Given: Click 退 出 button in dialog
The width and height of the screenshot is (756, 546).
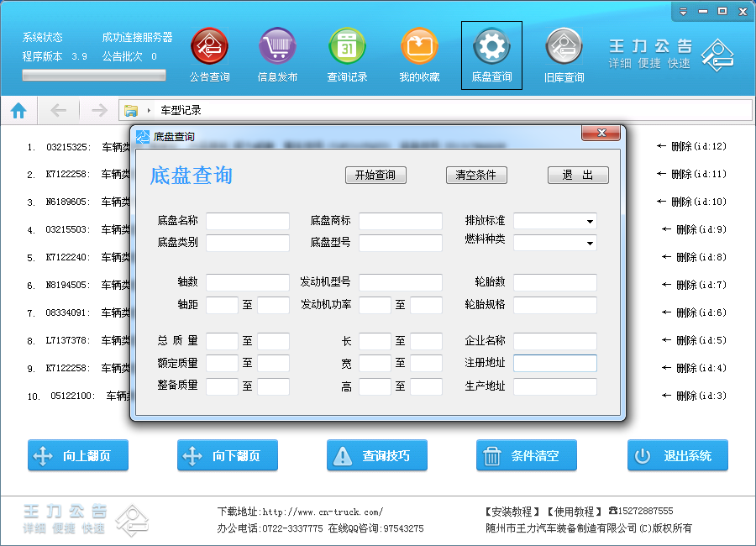Looking at the screenshot, I should [578, 175].
